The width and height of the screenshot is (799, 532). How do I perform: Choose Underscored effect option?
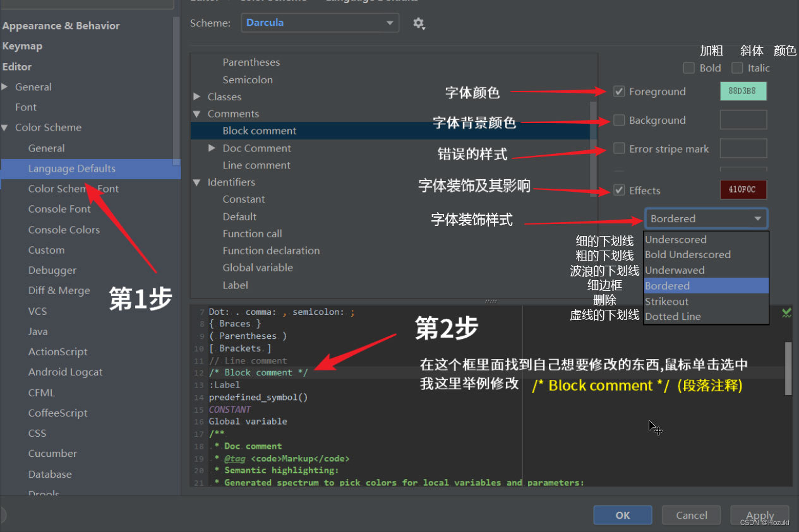pyautogui.click(x=706, y=240)
